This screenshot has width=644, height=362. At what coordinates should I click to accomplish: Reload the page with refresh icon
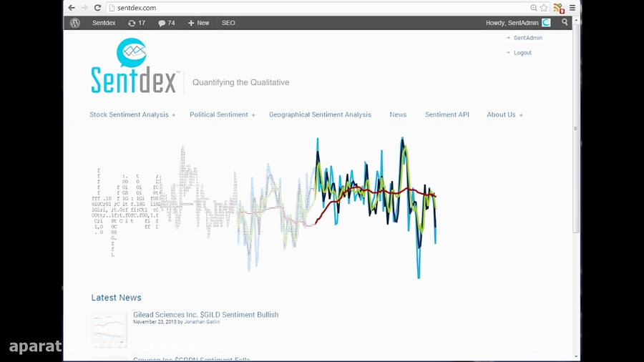(97, 8)
